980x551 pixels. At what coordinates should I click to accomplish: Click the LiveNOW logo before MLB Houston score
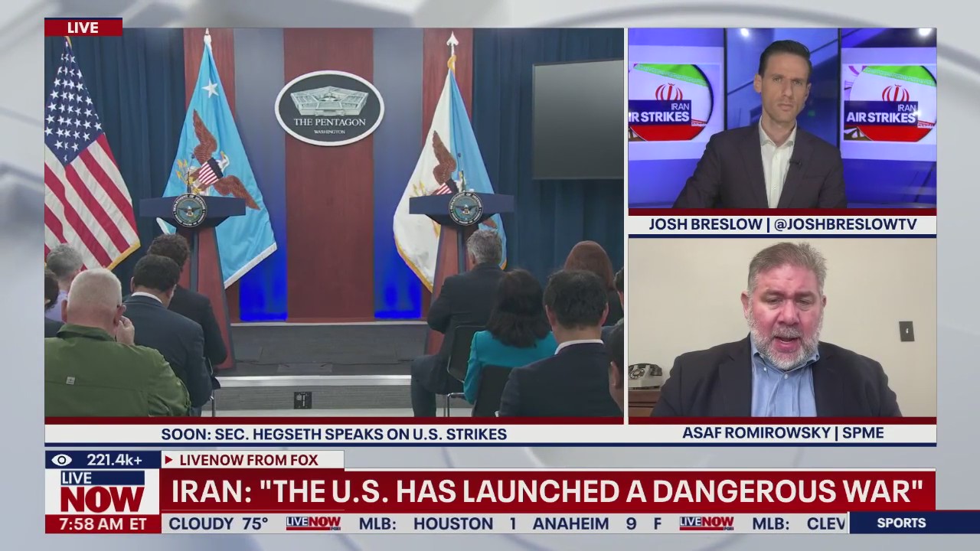pos(314,523)
